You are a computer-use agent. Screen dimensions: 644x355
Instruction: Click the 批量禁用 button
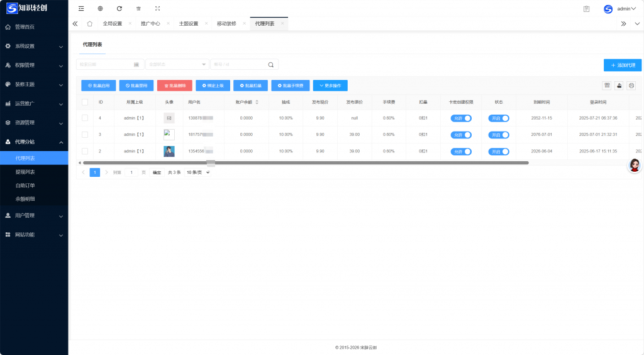[136, 86]
